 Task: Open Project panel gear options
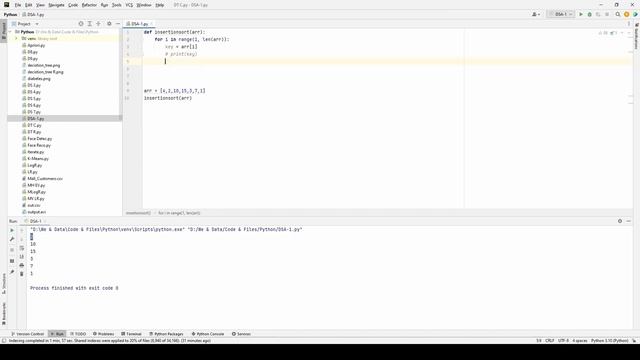[109, 24]
